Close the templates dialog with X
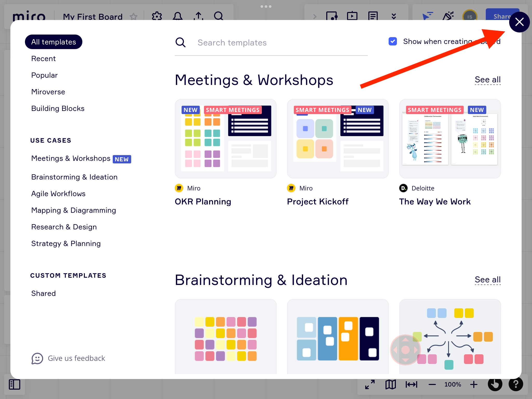Screen dimensions: 532x399 [x=519, y=22]
